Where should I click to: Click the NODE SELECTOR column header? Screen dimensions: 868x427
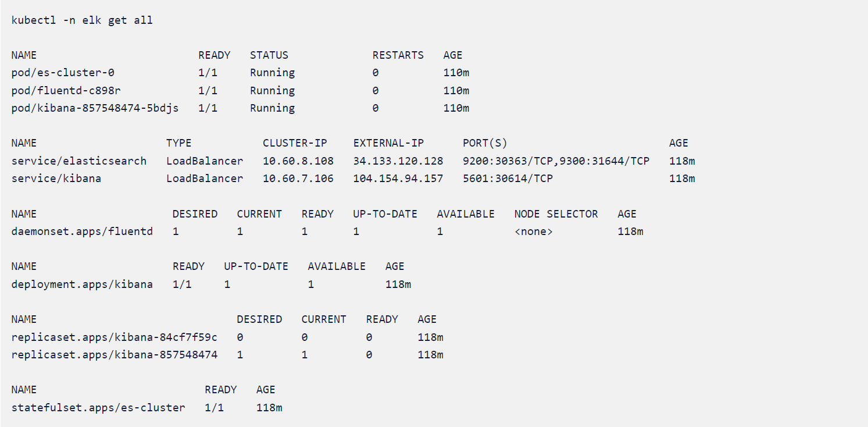pyautogui.click(x=556, y=214)
